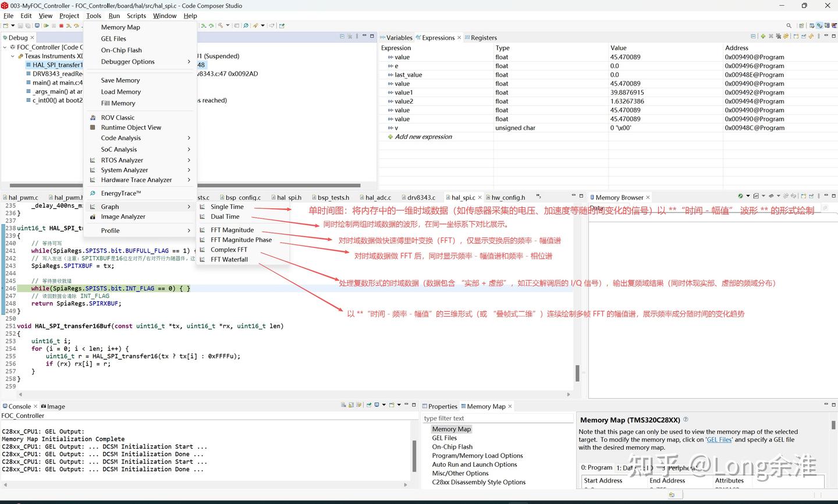Click the EnergyTrace menu icon
The height and width of the screenshot is (504, 838).
pos(92,193)
